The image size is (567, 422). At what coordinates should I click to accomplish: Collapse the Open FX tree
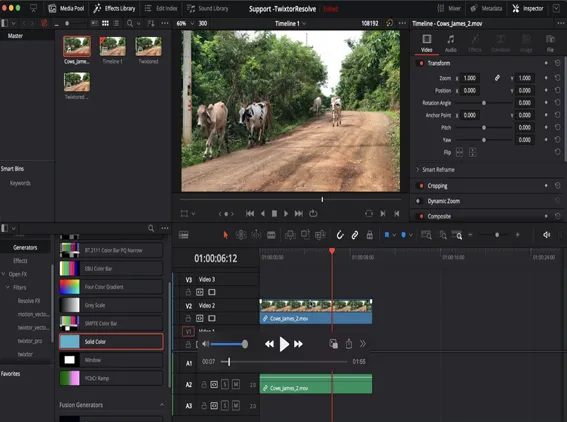click(3, 274)
